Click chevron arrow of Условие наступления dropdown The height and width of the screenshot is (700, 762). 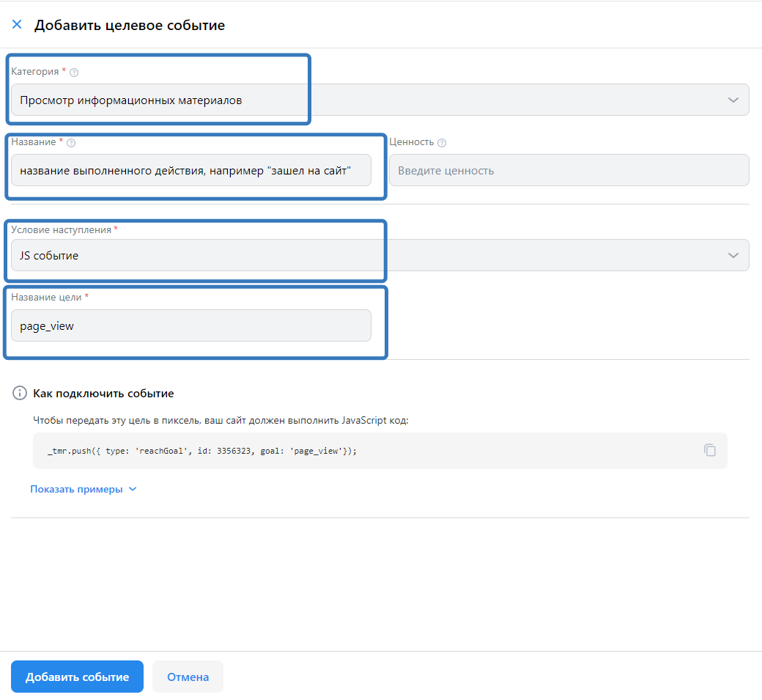pyautogui.click(x=733, y=256)
